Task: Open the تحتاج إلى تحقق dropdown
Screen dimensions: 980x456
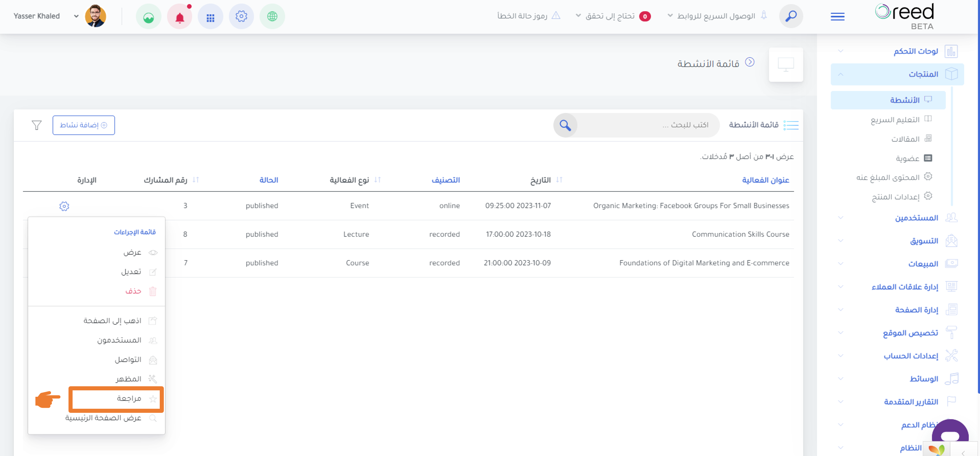Action: (x=613, y=16)
